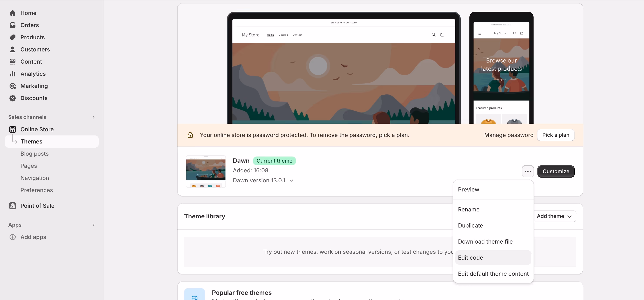644x300 pixels.
Task: Click the Point of Sale bag icon
Action: (12, 206)
